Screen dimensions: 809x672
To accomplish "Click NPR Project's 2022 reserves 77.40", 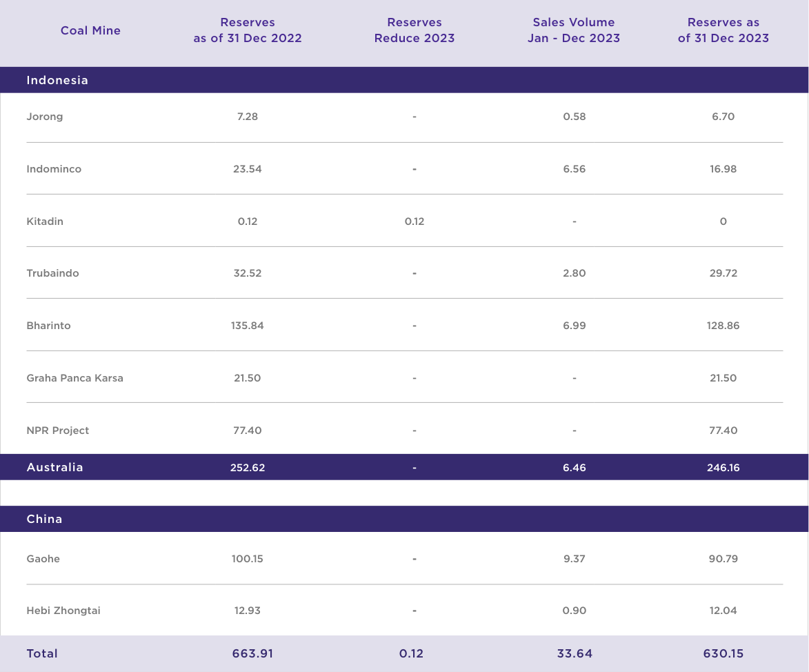I will click(x=248, y=431).
